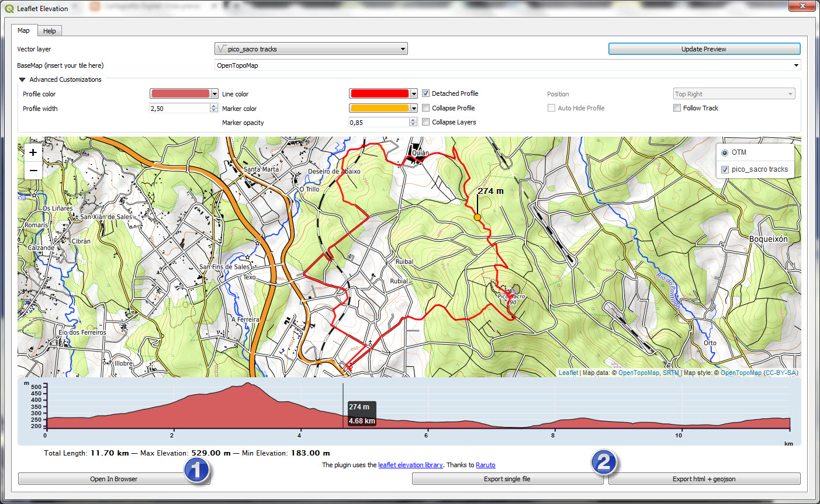Viewport: 820px width, 504px height.
Task: Collapse the Advanced Customizations section
Action: (22, 79)
